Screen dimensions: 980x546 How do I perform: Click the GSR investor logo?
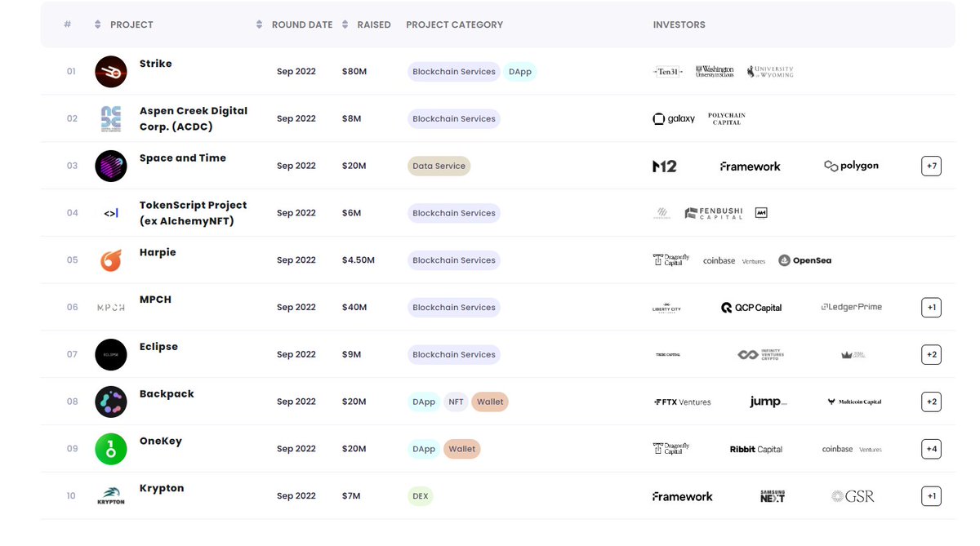click(853, 496)
